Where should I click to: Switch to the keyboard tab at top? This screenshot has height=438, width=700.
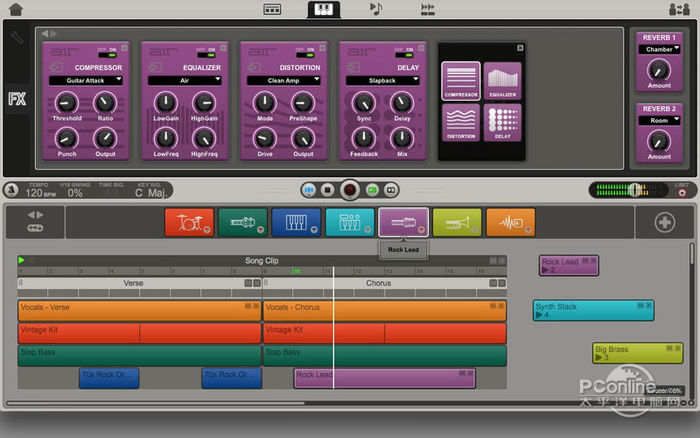[x=323, y=9]
